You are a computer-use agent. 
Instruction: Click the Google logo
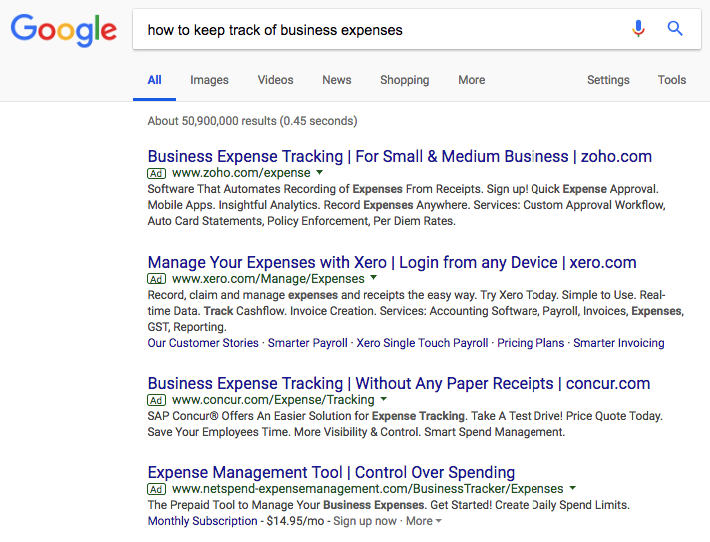point(64,30)
